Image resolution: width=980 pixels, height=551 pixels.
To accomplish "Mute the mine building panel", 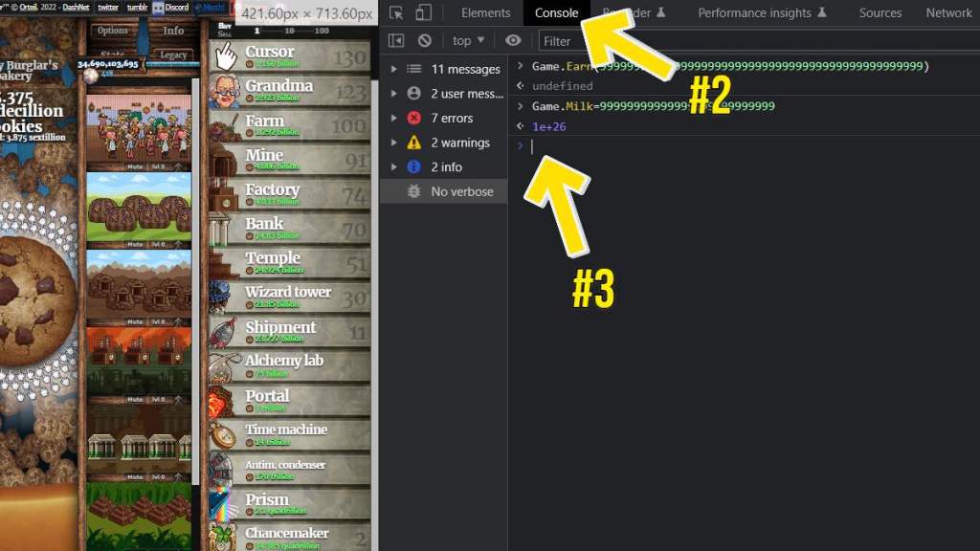I will pyautogui.click(x=135, y=321).
